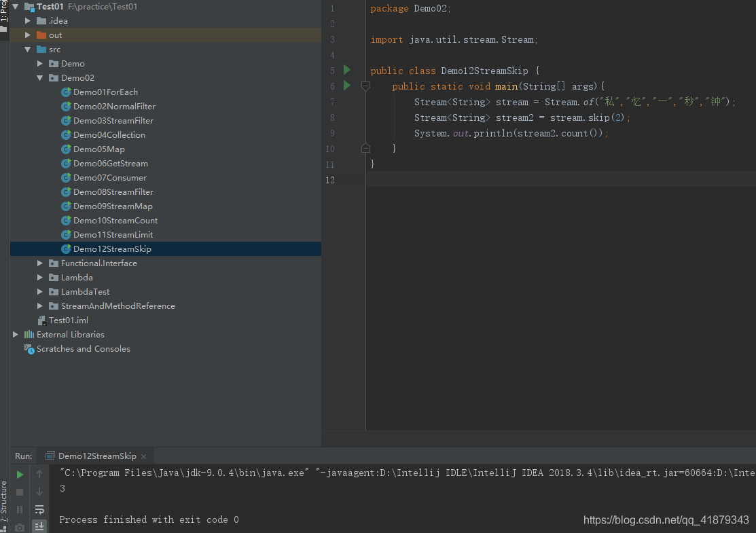Click the Scratches and Consoles icon

click(29, 349)
